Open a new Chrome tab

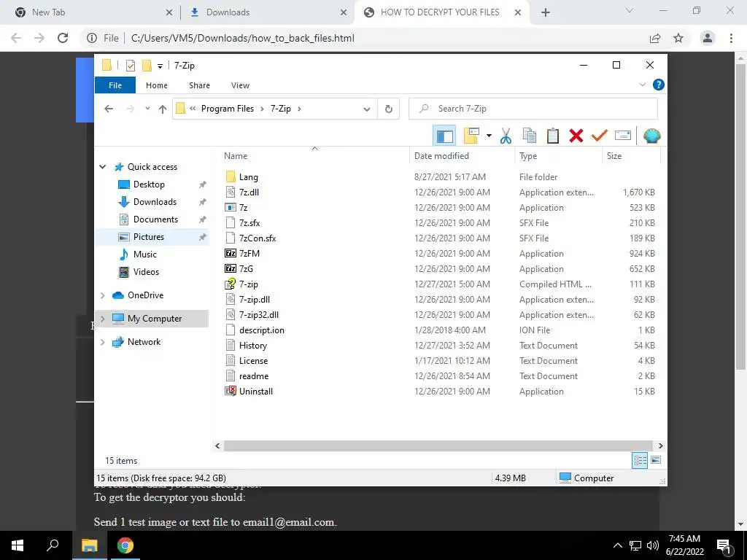point(546,12)
